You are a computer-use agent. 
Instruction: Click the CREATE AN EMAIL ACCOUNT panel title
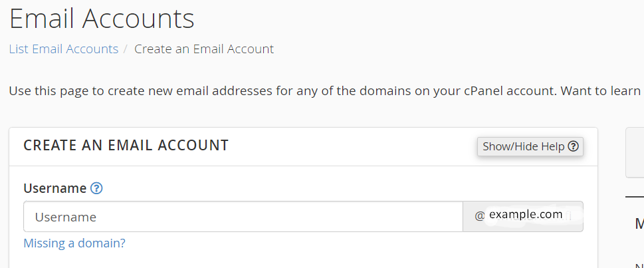[x=126, y=145]
